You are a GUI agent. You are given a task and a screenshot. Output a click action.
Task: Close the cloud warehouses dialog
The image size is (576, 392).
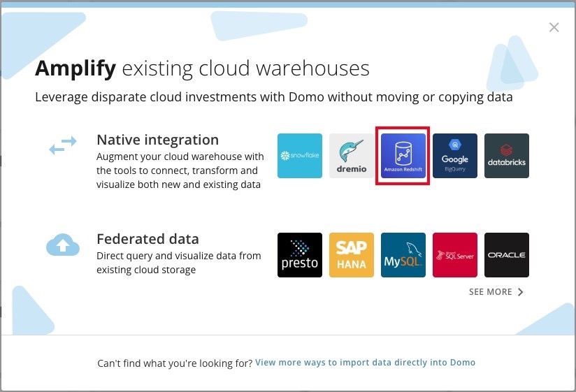[x=554, y=27]
